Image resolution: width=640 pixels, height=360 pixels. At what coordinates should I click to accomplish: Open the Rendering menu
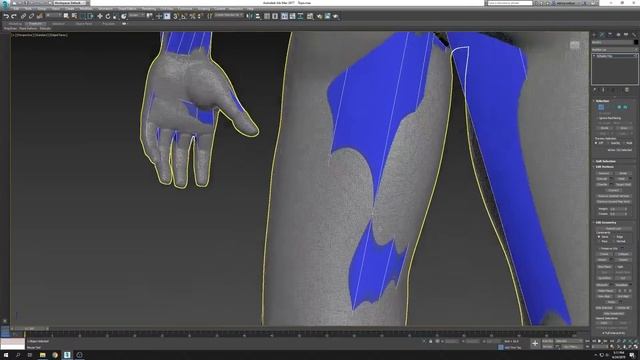[x=149, y=8]
